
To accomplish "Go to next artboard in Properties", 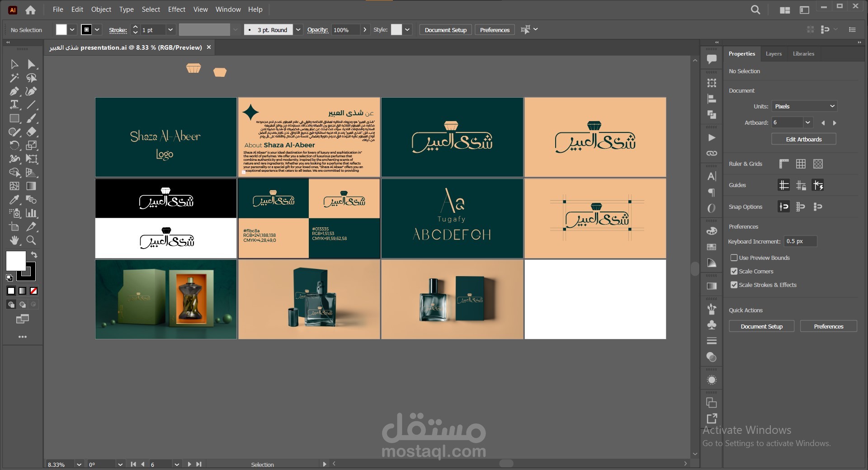I will click(x=835, y=123).
